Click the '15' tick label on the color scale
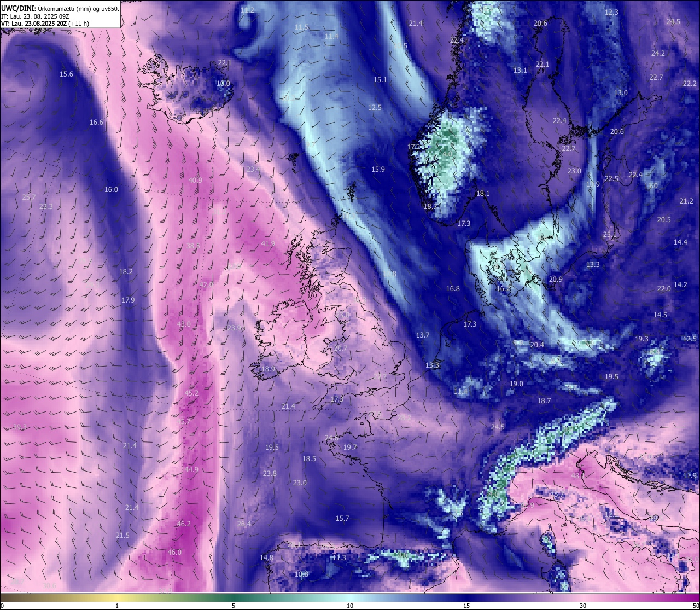Image resolution: width=700 pixels, height=610 pixels. pos(466,606)
